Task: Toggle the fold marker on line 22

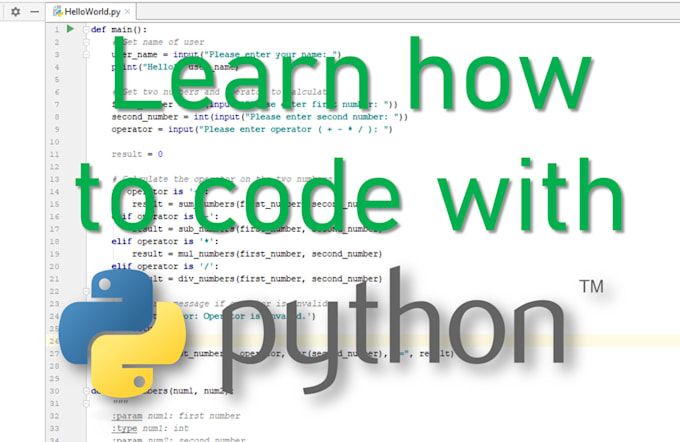Action: (x=86, y=291)
